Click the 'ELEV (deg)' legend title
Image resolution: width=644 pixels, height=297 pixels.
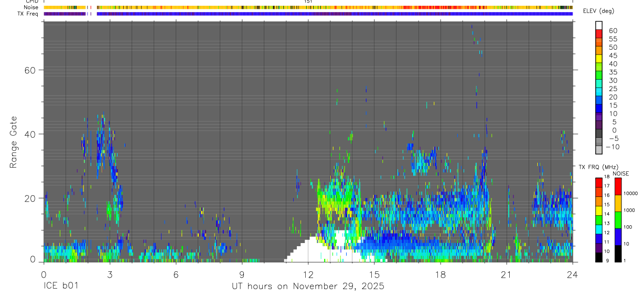click(x=599, y=11)
